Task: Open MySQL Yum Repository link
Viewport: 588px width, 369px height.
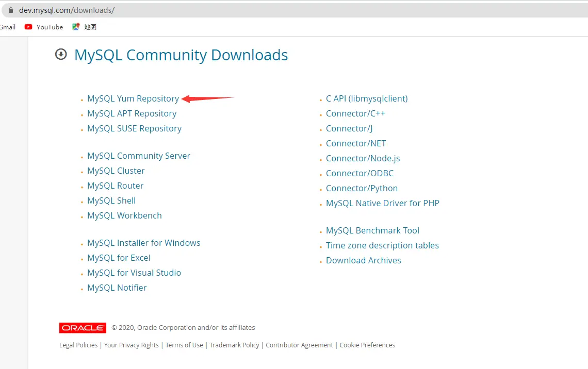Action: click(x=133, y=98)
